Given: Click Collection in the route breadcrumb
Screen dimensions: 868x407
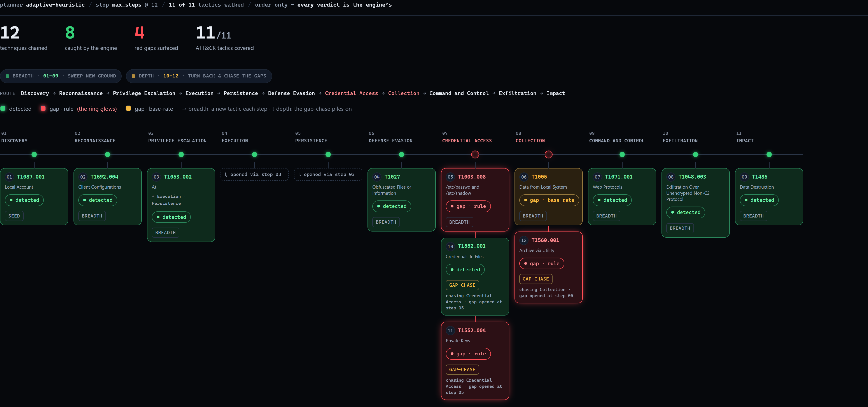Looking at the screenshot, I should (x=404, y=93).
